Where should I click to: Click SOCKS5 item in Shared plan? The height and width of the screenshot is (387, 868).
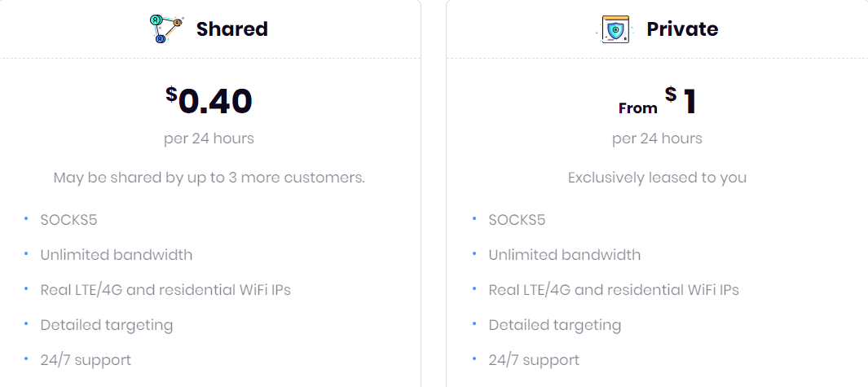68,220
